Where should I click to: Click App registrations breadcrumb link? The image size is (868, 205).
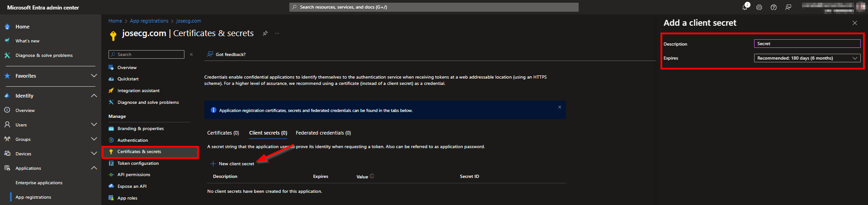coord(149,21)
